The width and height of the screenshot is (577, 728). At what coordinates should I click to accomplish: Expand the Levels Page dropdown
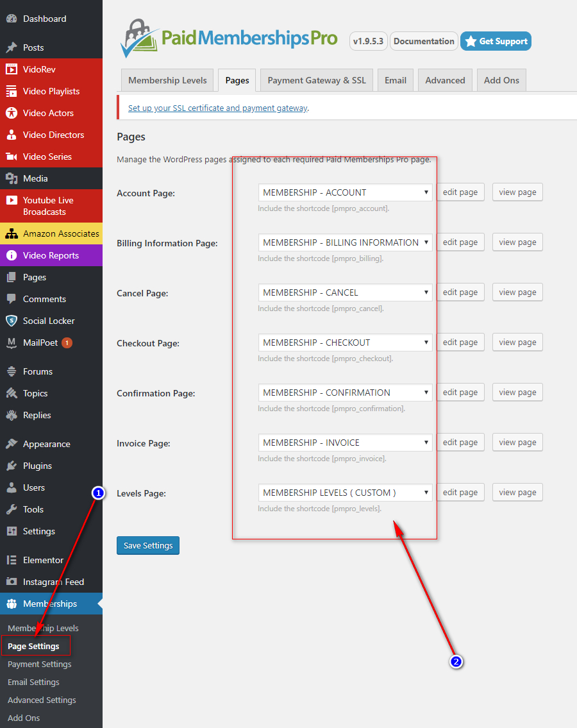[345, 493]
